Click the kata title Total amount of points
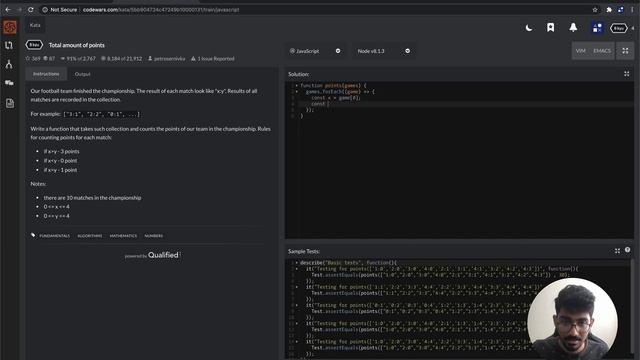This screenshot has width=640, height=360. 77,45
